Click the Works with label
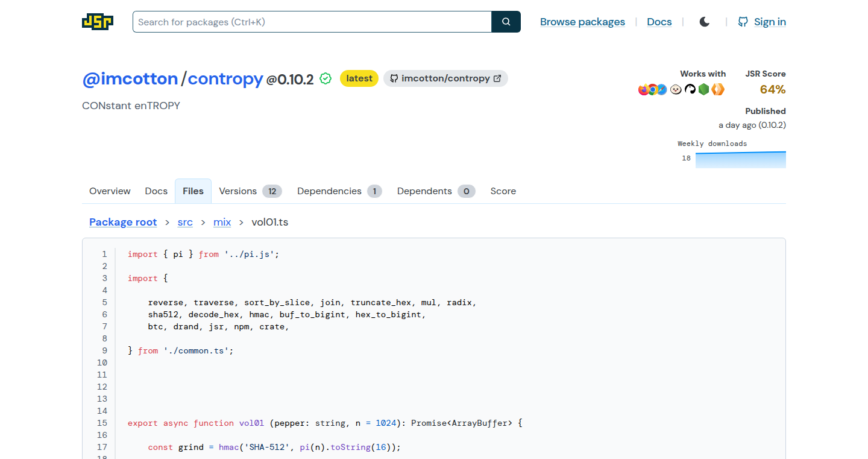The height and width of the screenshot is (459, 868). pos(703,74)
